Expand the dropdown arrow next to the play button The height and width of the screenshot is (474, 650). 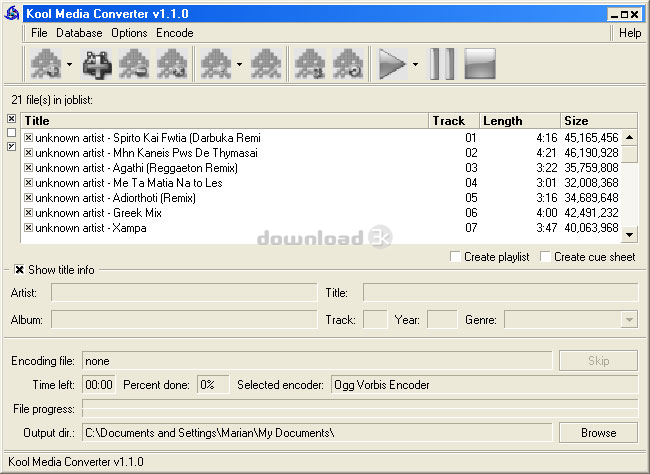415,64
